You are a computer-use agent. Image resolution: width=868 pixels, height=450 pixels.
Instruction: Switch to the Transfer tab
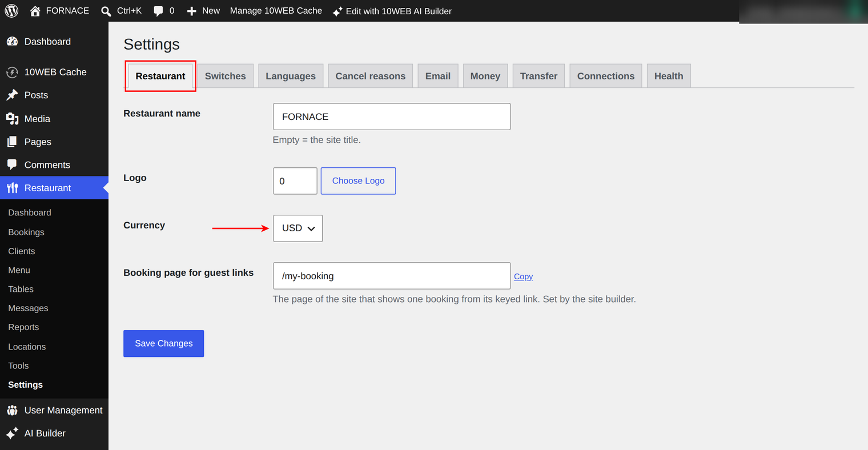click(539, 76)
